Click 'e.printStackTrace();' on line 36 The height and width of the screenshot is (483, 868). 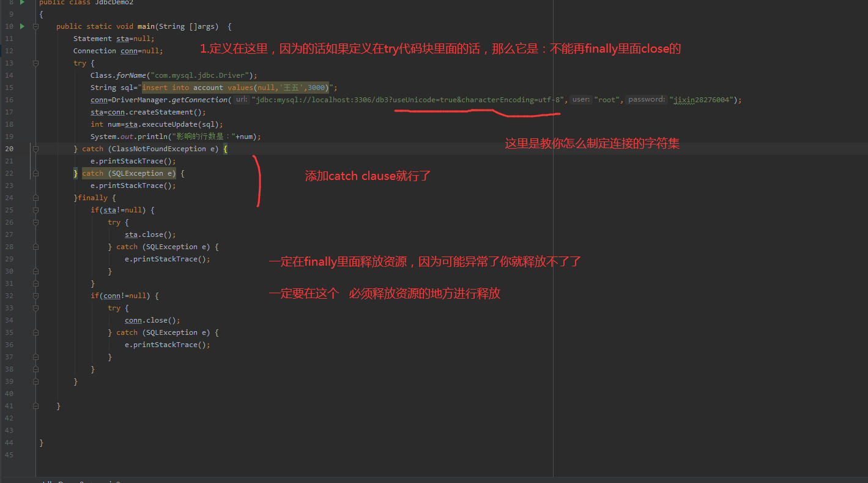(x=168, y=345)
